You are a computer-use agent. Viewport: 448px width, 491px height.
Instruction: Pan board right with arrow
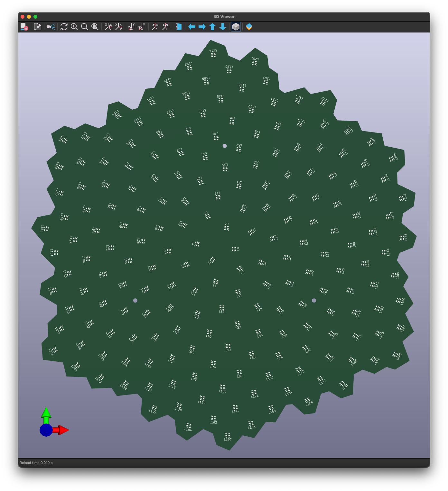(x=202, y=27)
